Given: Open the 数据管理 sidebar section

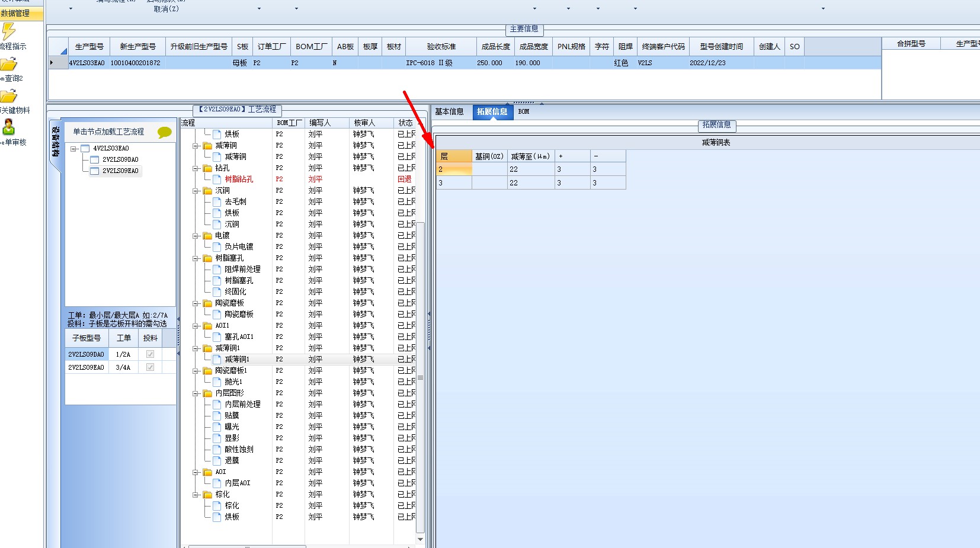Looking at the screenshot, I should point(21,13).
